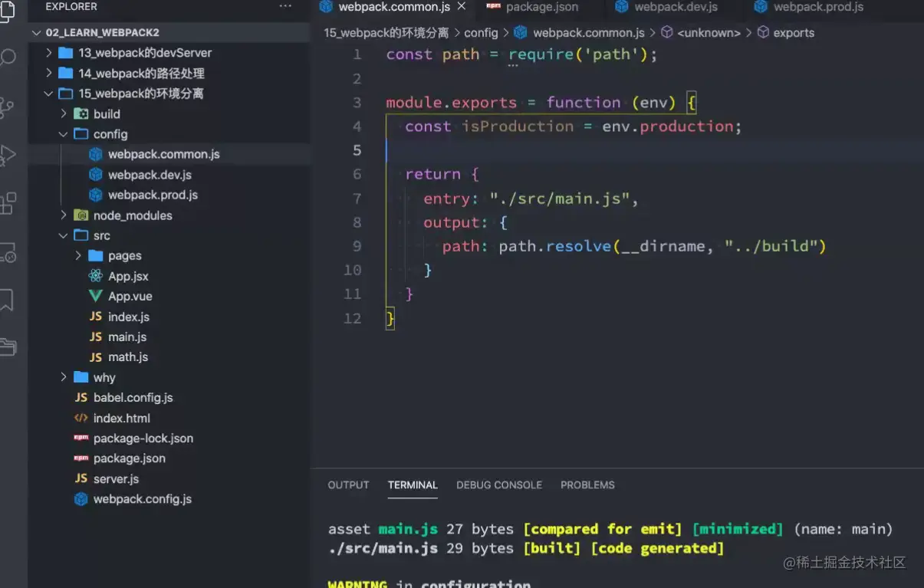The image size is (924, 588).
Task: Click the JS icon beside main.js
Action: (96, 337)
